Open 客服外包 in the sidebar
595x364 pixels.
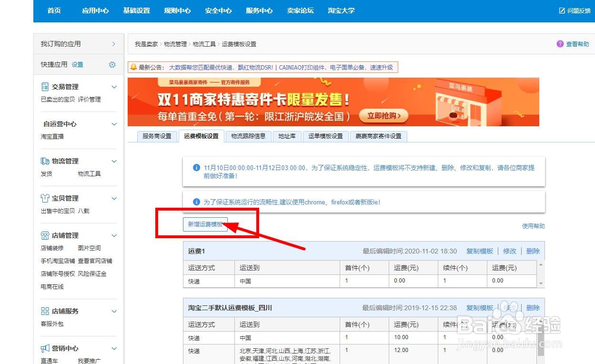[x=52, y=324]
